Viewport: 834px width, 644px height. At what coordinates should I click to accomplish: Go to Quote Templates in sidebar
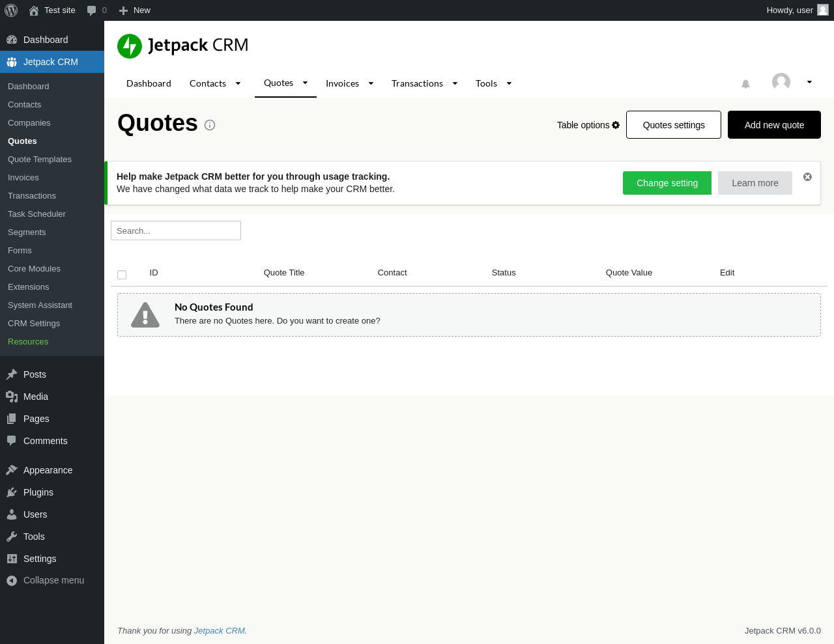[x=40, y=160]
